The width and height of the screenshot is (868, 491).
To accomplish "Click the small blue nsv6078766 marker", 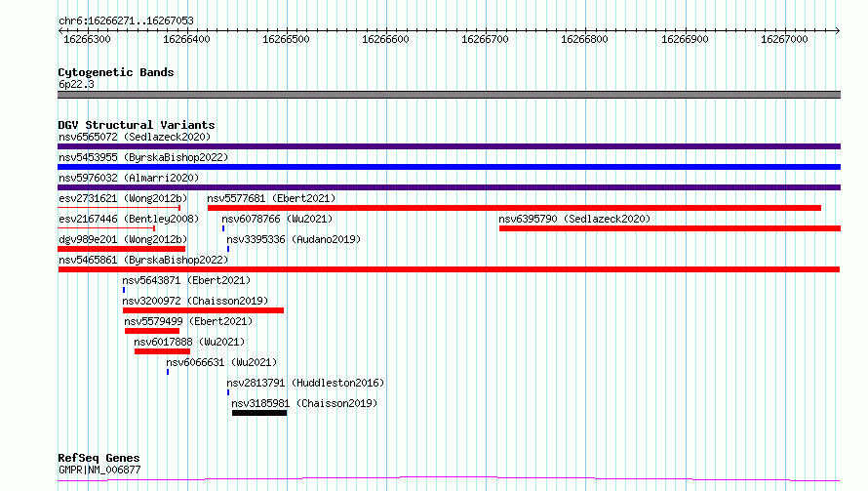I will click(223, 228).
